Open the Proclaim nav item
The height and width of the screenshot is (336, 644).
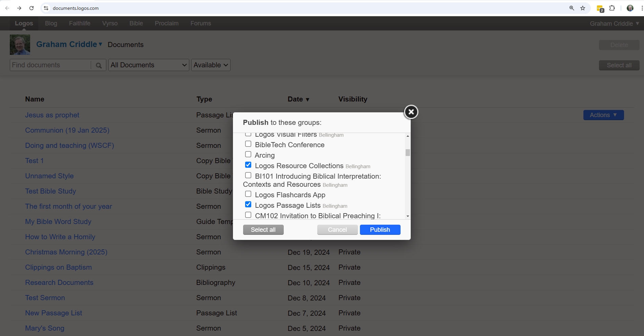point(167,23)
